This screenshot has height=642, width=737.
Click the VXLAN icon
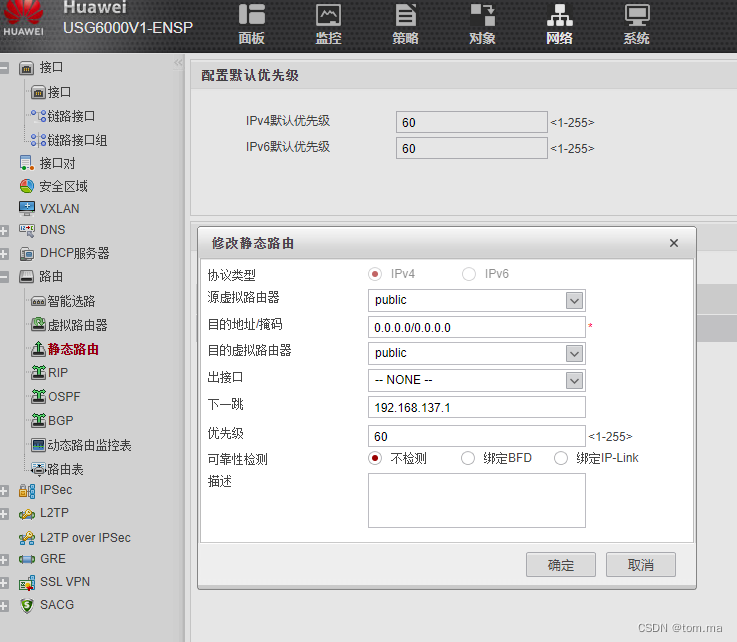[27, 208]
